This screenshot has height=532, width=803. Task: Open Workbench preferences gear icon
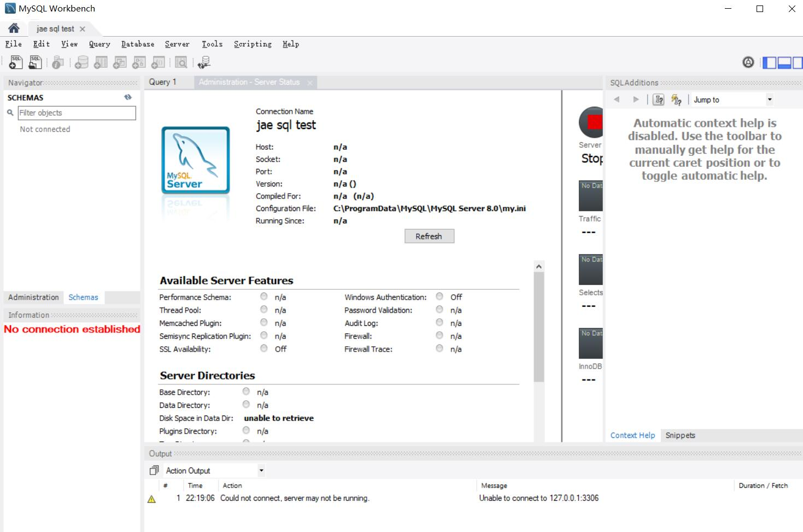[748, 62]
